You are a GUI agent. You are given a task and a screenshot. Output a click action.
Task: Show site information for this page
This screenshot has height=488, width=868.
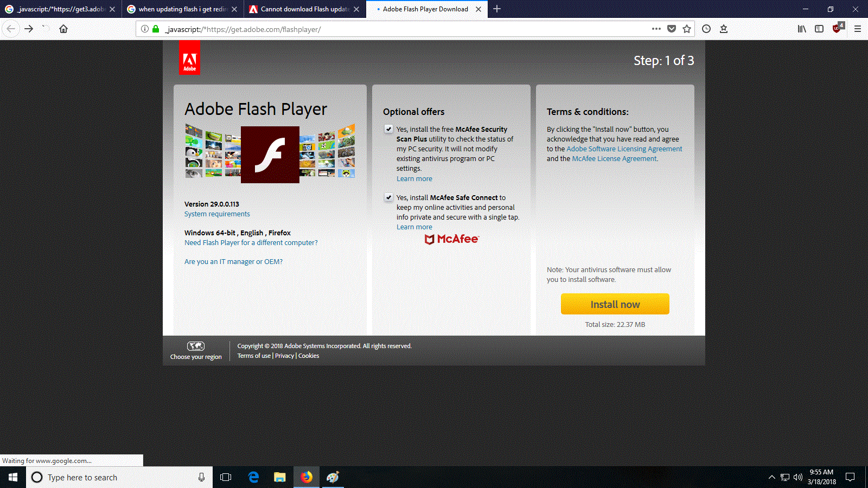[144, 29]
